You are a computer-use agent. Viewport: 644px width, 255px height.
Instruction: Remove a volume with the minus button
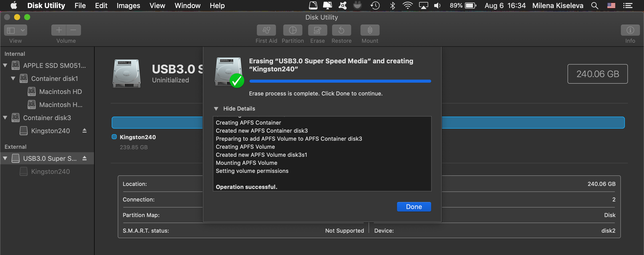point(73,30)
